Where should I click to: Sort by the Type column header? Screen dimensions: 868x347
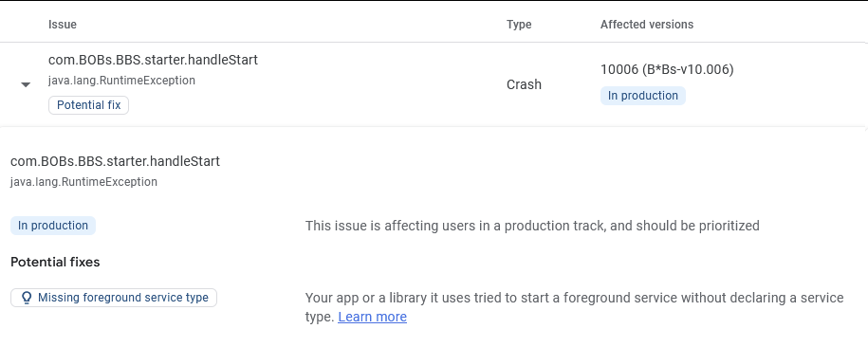click(x=519, y=25)
